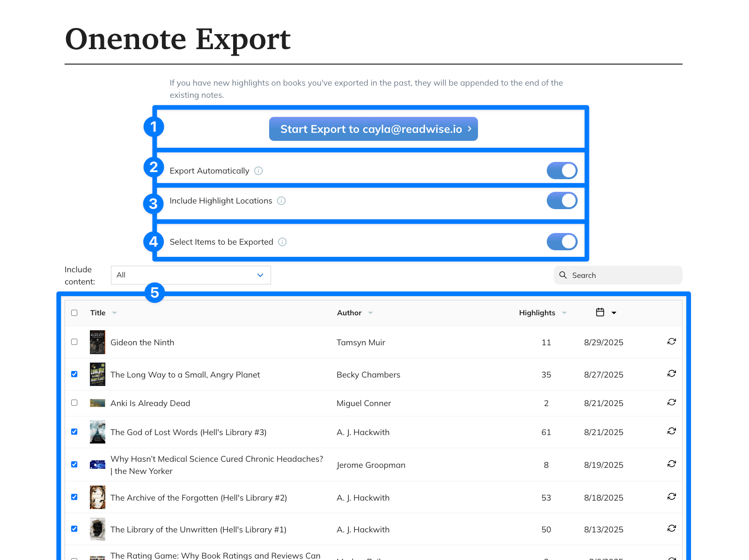Image resolution: width=749 pixels, height=560 pixels.
Task: Click the New Yorker article thumbnail
Action: point(97,465)
